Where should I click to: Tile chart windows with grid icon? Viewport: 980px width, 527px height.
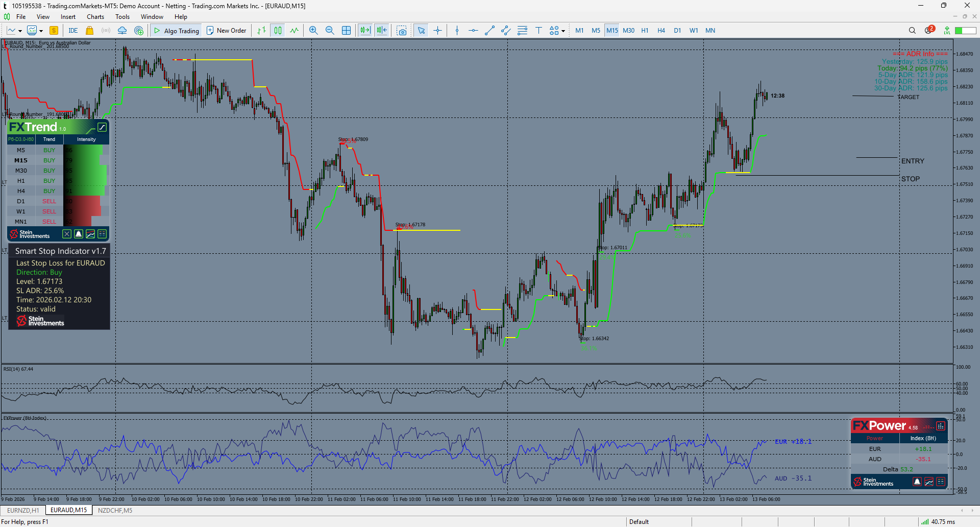(346, 31)
